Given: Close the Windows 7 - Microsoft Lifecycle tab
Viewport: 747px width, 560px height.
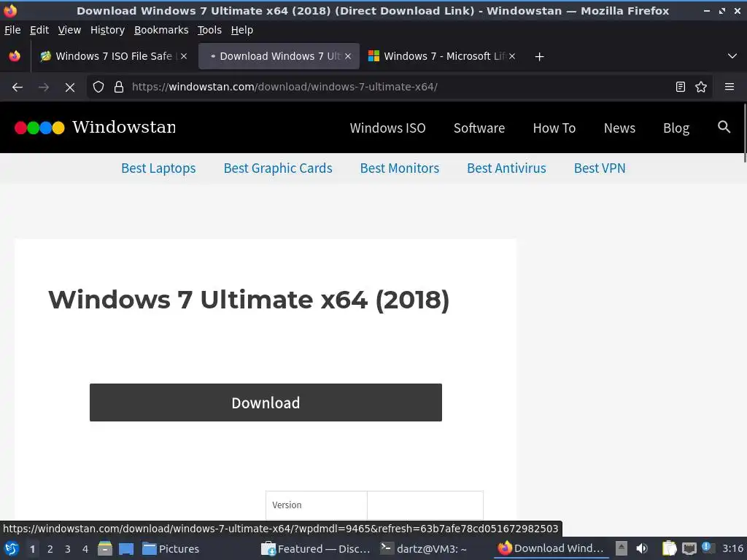Looking at the screenshot, I should pos(511,56).
